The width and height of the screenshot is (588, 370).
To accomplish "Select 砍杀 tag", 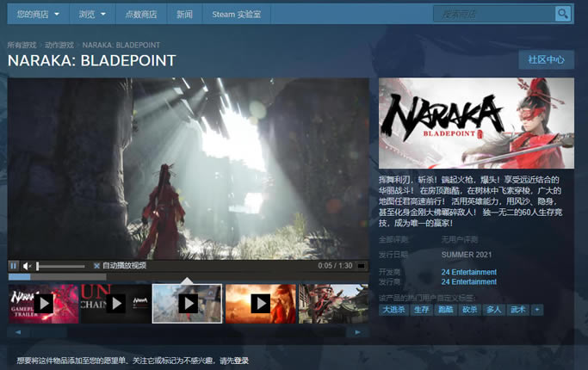I will pos(469,310).
